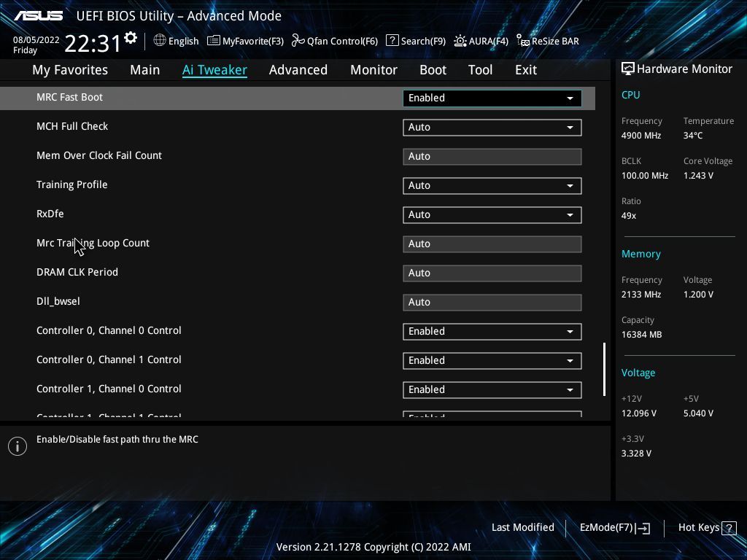Click the Hardware Monitor display icon
747x560 pixels.
pos(628,69)
